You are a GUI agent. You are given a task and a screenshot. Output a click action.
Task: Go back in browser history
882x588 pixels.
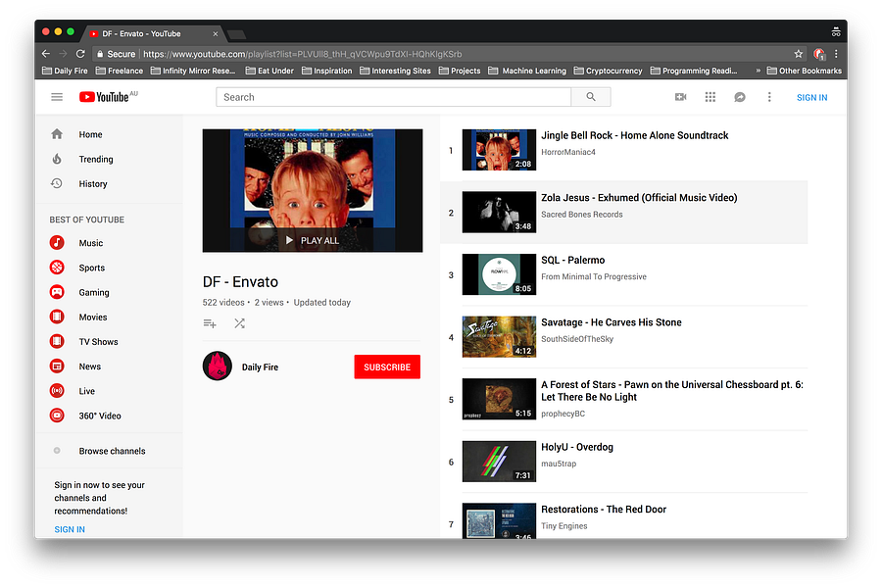(46, 54)
